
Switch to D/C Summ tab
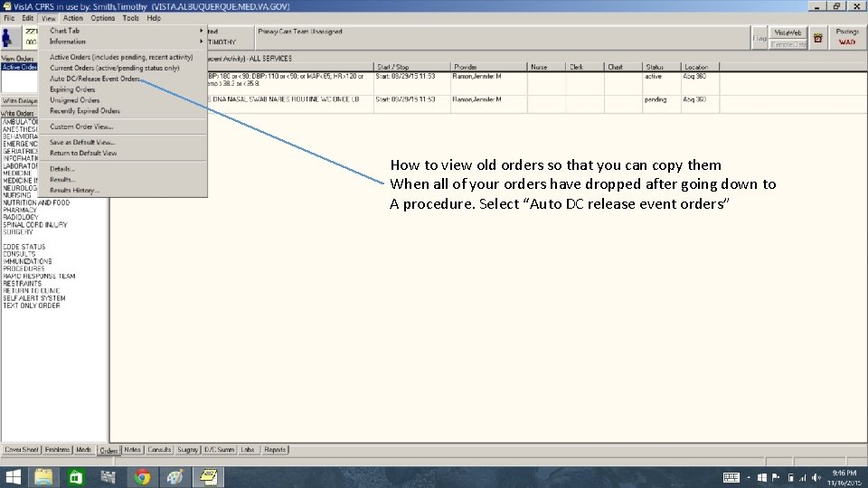(x=219, y=450)
